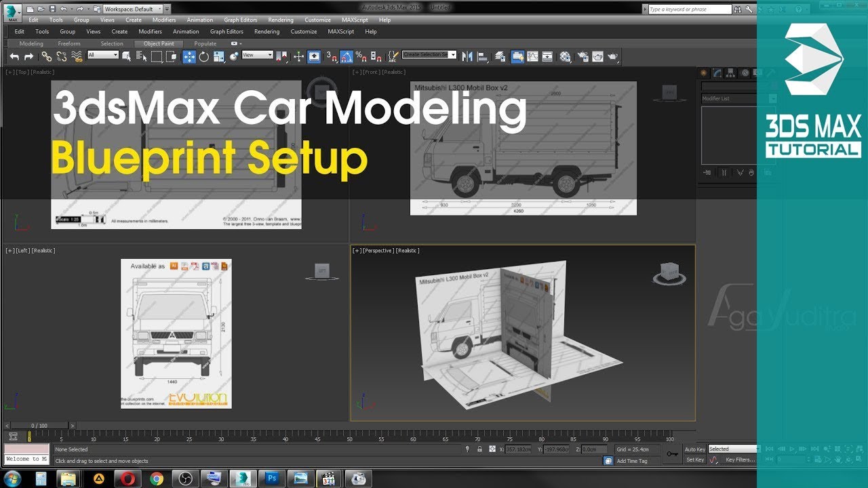Switch to the Modify command panel tab

tap(718, 73)
